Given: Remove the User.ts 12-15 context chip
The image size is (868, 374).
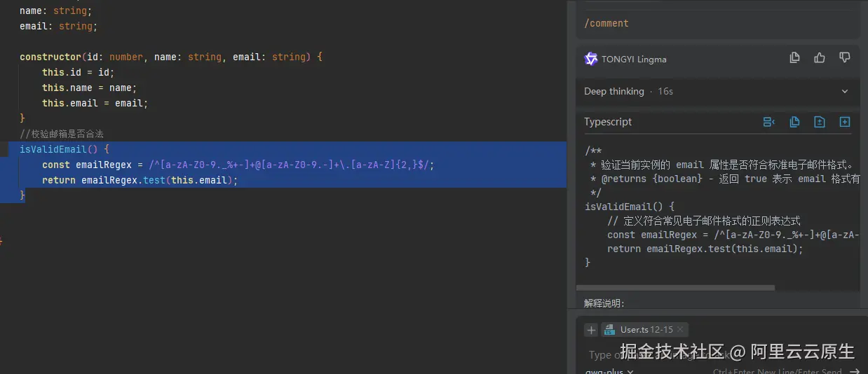Looking at the screenshot, I should pos(680,329).
